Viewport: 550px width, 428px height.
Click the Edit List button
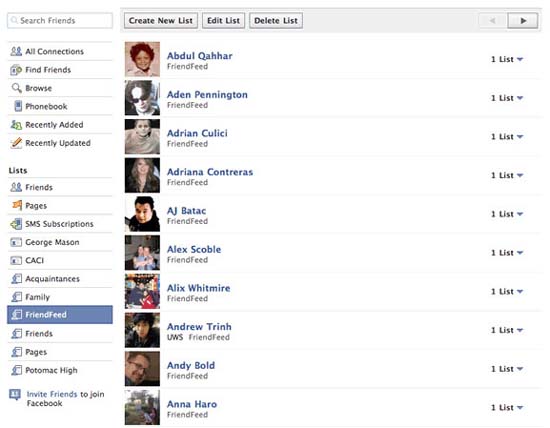pos(223,21)
